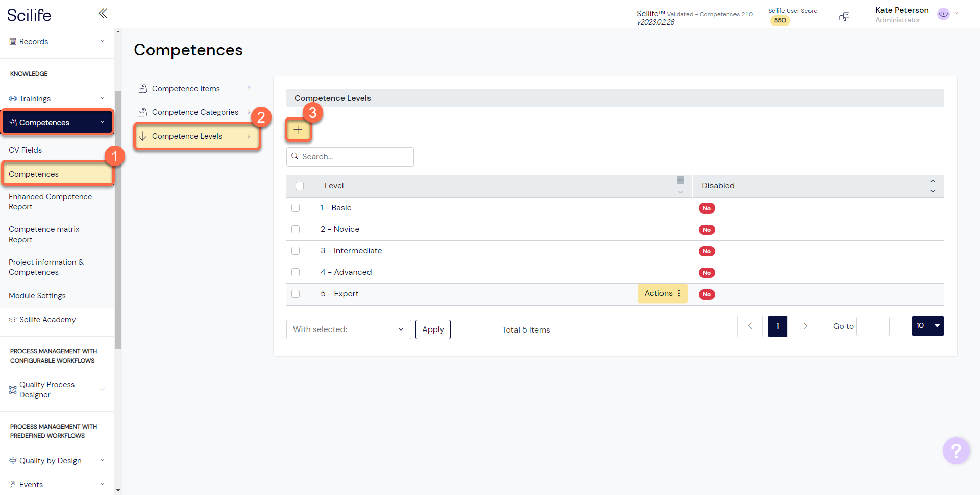The width and height of the screenshot is (980, 495).
Task: Check the 3 - Intermediate row checkbox
Action: [296, 251]
